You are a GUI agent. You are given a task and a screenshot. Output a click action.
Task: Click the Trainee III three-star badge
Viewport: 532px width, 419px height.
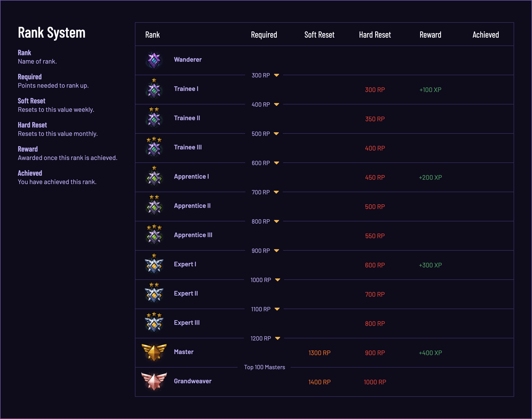pos(154,147)
